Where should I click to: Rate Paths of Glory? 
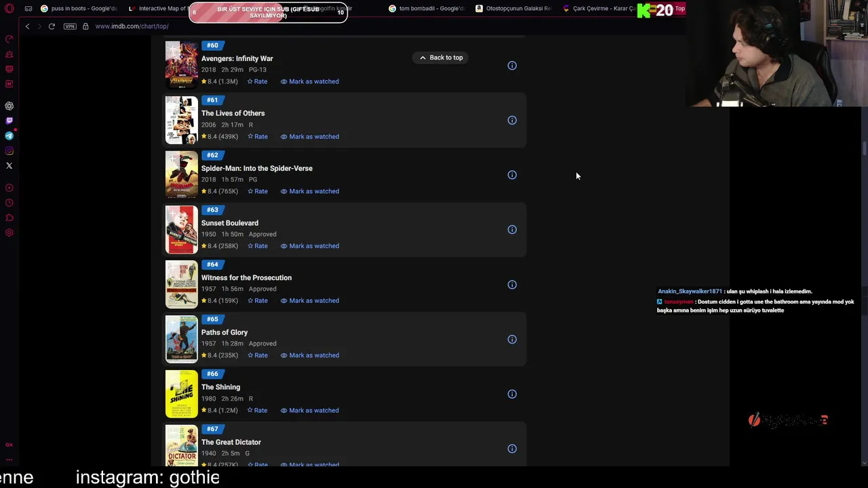[257, 355]
